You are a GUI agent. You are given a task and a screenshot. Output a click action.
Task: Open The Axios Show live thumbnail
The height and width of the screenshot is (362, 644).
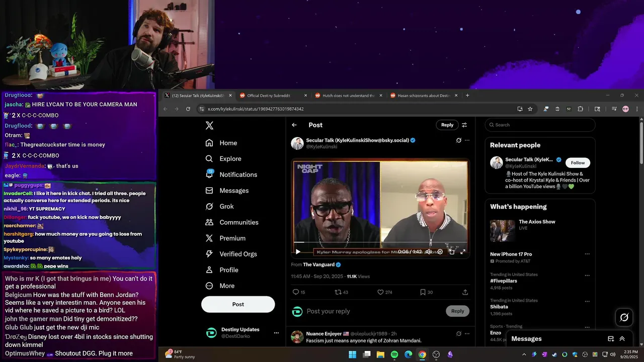(503, 231)
